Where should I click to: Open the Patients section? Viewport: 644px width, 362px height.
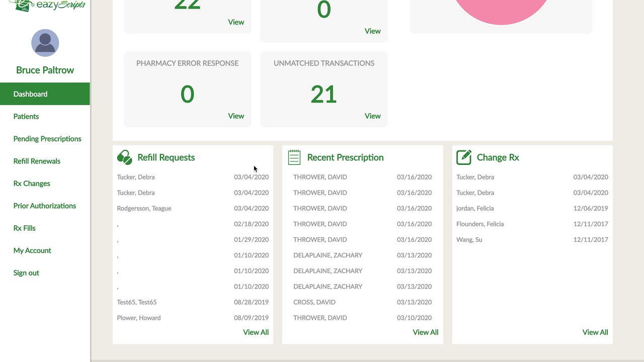[26, 116]
